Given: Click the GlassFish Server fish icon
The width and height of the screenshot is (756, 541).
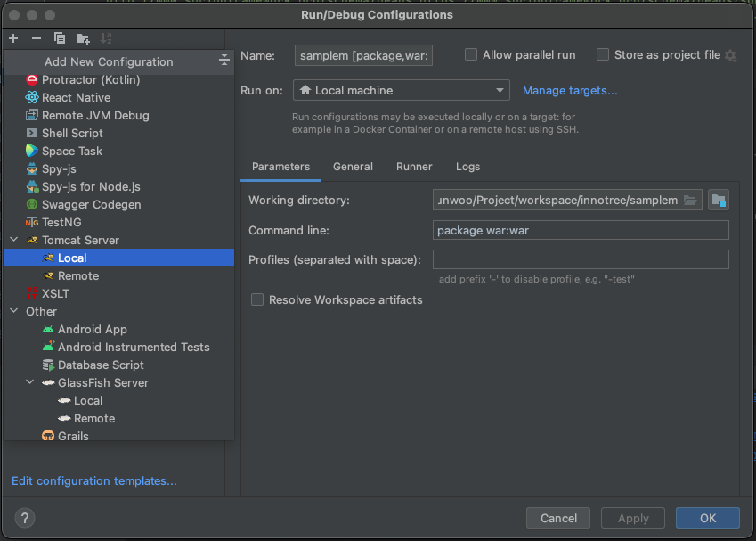Looking at the screenshot, I should [x=48, y=382].
